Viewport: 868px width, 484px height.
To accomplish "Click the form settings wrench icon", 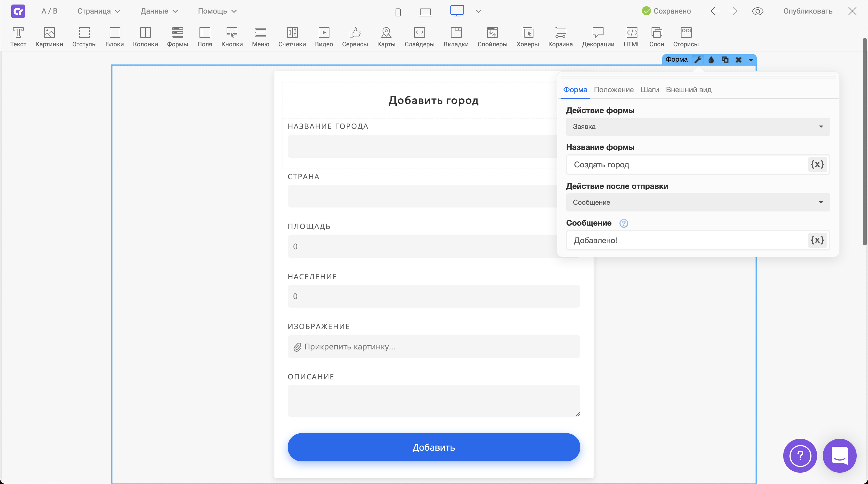I will 698,60.
